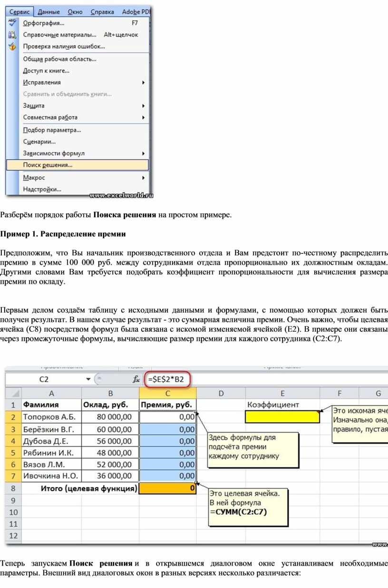Click cell Топорков А.Б.
388x588 pixels.
pos(51,417)
